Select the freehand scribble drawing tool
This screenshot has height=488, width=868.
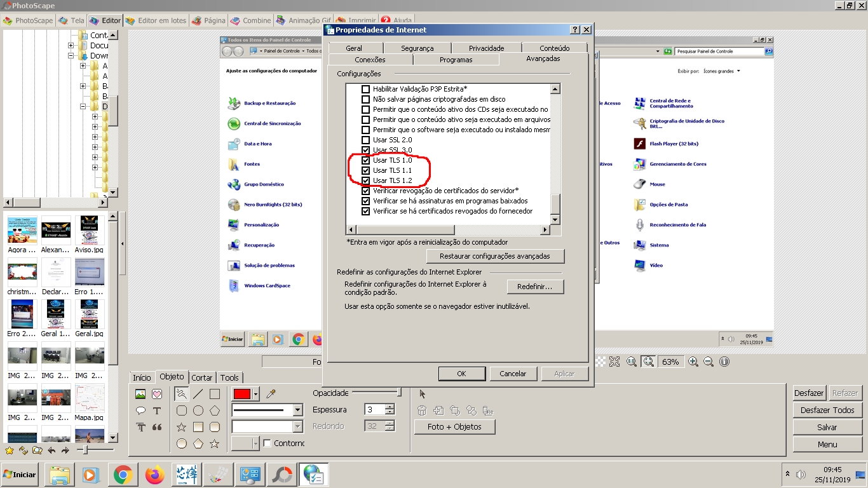click(182, 394)
